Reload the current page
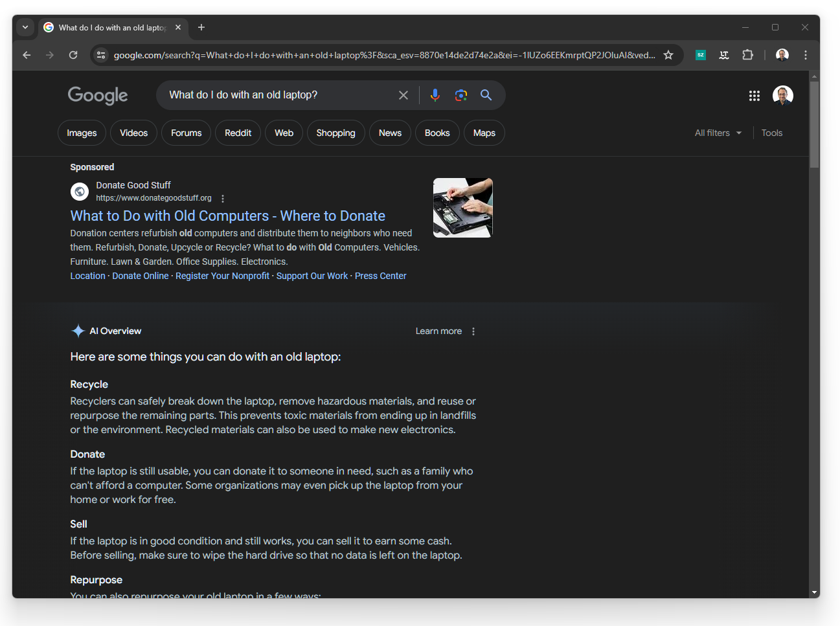The image size is (840, 626). point(73,55)
